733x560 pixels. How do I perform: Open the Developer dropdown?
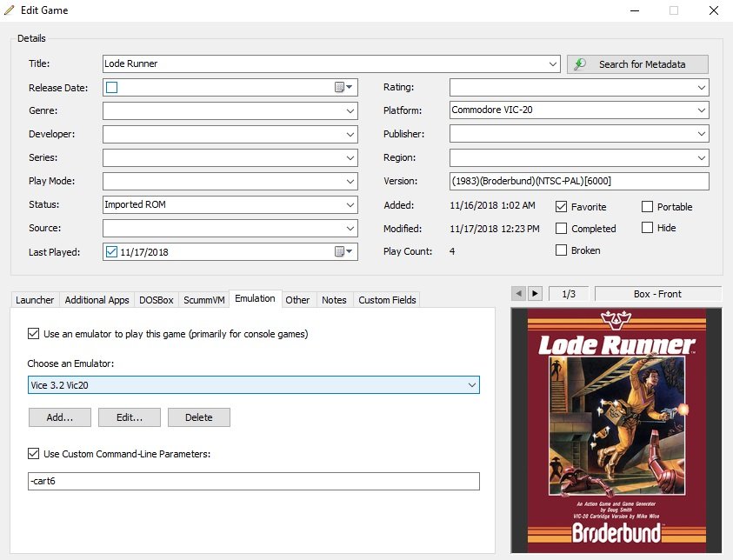(x=350, y=134)
